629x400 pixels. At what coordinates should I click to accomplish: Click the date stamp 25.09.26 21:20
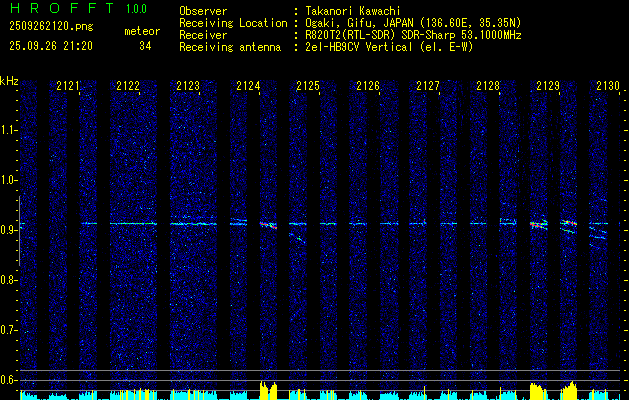tap(51, 46)
